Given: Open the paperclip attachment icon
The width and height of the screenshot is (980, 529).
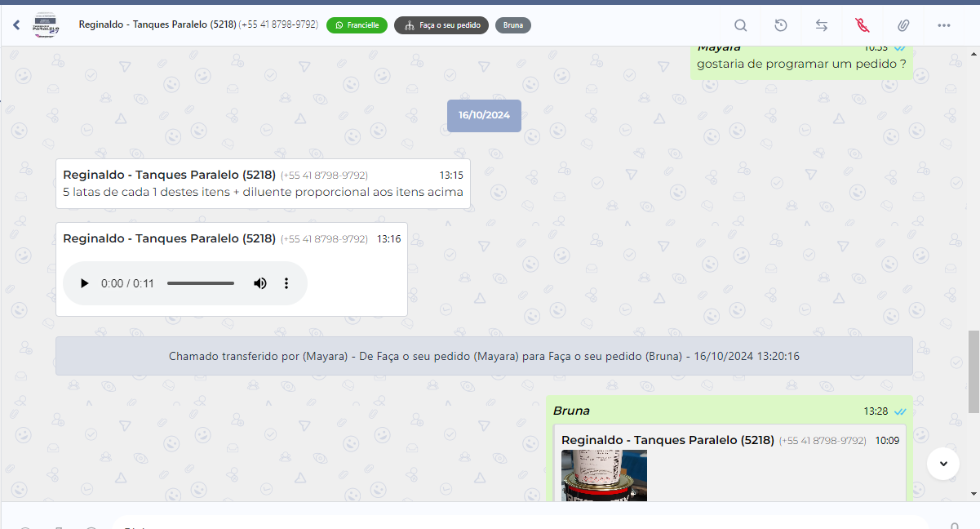Looking at the screenshot, I should pos(903,25).
